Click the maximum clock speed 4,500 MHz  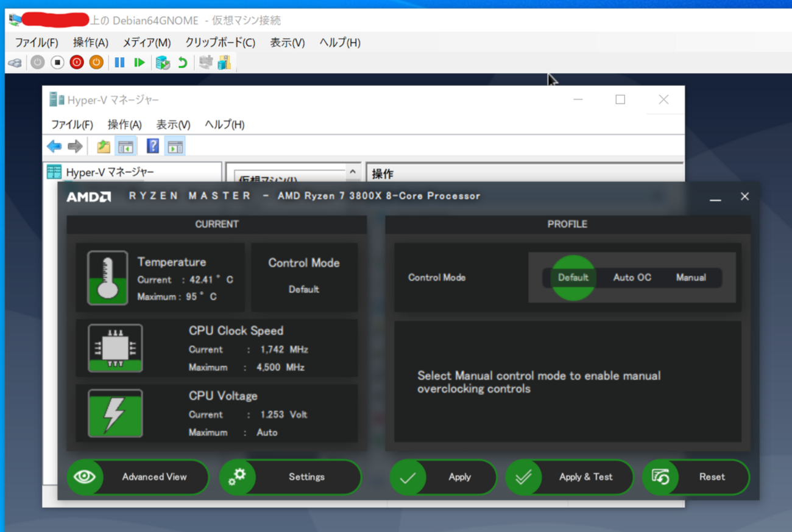[x=280, y=368]
